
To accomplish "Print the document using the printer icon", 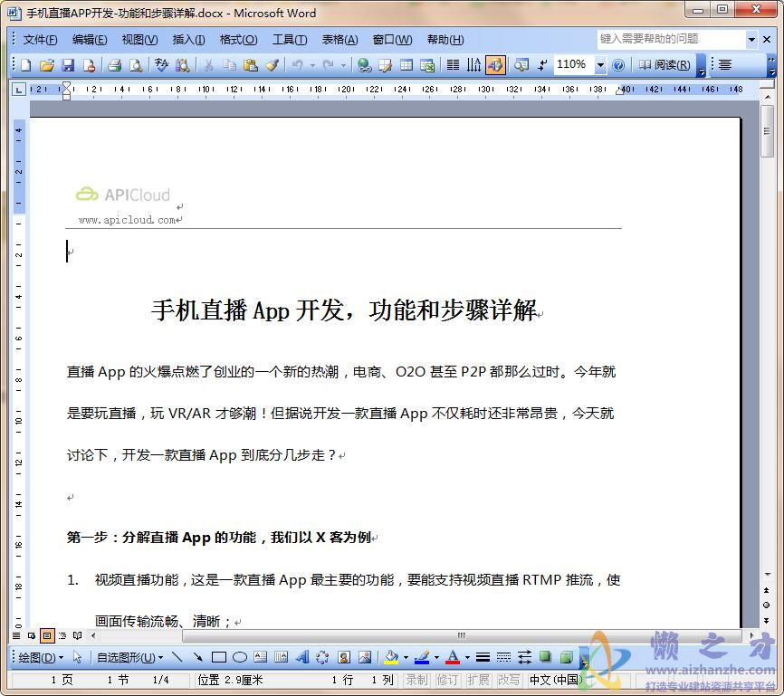I will [114, 65].
